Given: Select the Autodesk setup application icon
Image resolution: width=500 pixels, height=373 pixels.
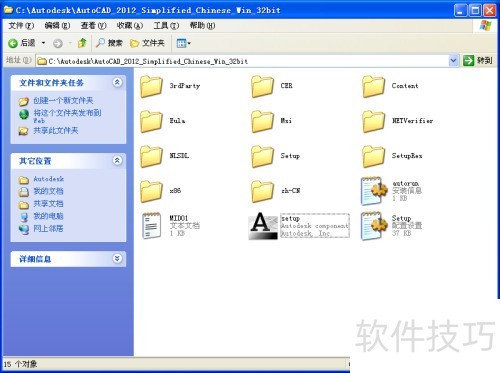Looking at the screenshot, I should tap(263, 226).
